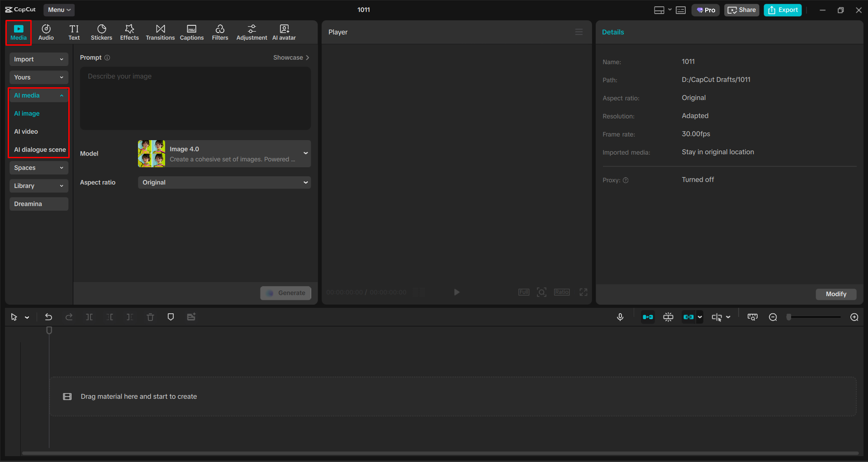Select the Undo icon in the timeline toolbar
Viewport: 868px width, 462px height.
[48, 317]
